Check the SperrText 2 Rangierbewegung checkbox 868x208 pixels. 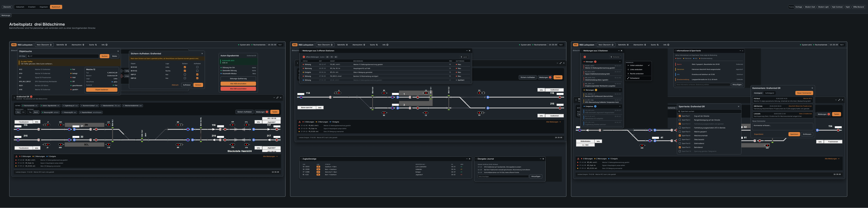pyautogui.click(x=680, y=120)
